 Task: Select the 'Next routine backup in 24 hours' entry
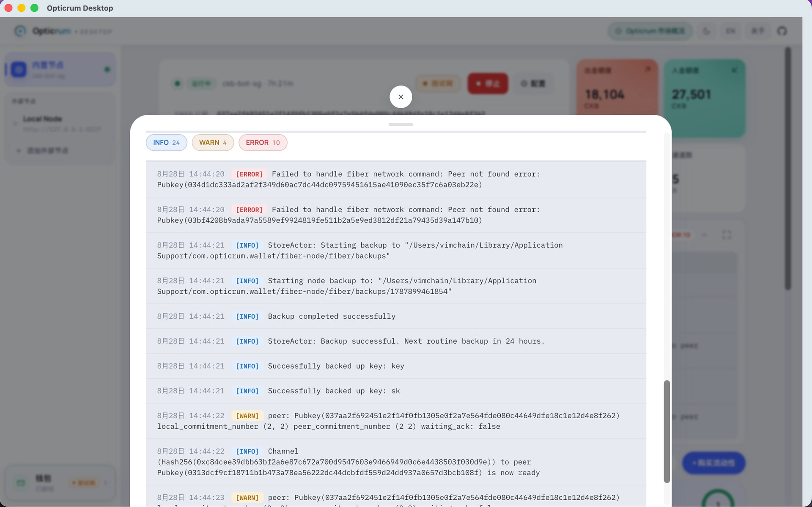(396, 341)
